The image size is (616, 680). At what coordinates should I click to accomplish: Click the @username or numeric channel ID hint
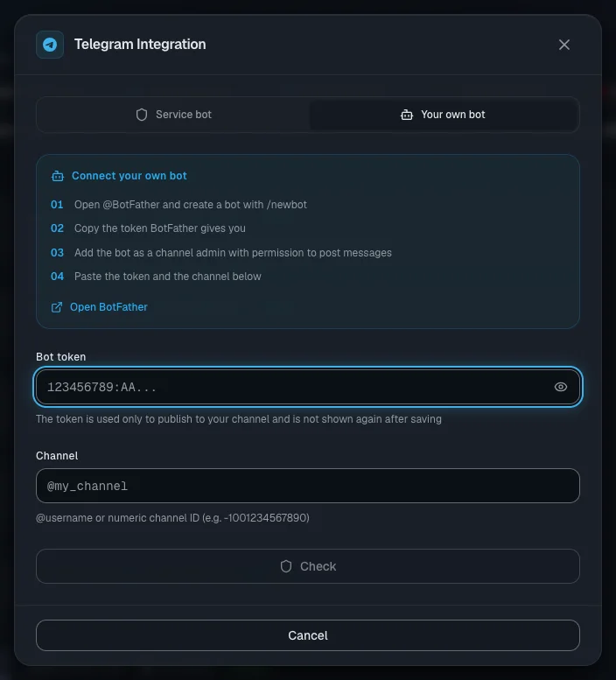point(172,518)
